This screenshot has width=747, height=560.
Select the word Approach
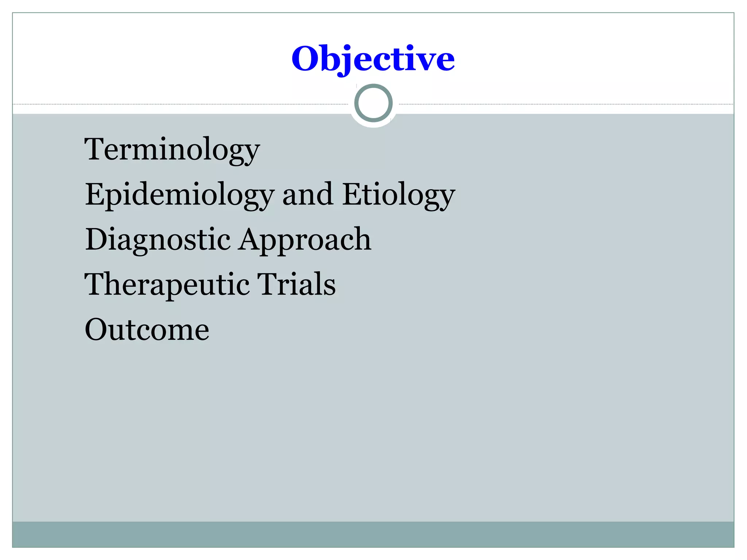pos(305,240)
